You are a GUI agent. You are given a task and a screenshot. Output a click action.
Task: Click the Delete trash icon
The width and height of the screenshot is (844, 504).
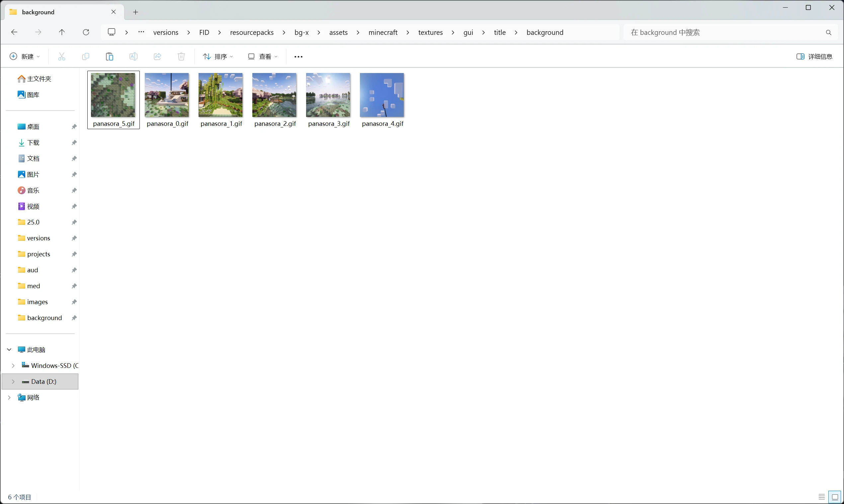[x=181, y=57]
